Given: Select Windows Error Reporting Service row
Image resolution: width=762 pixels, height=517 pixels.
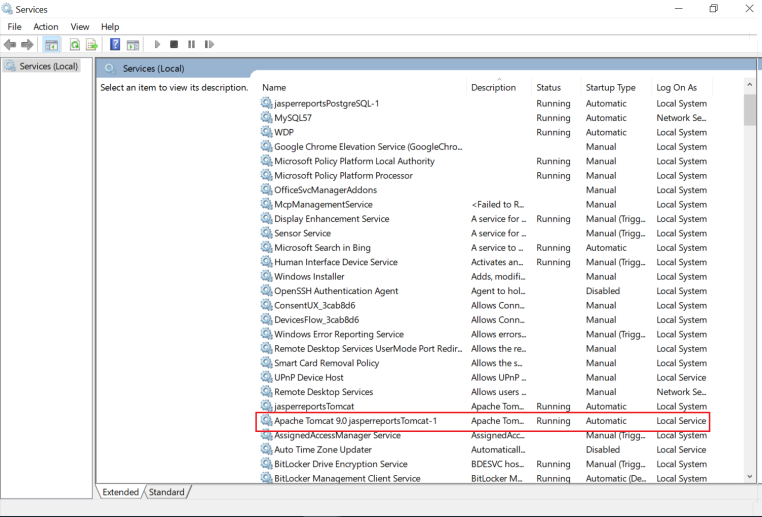Looking at the screenshot, I should [483, 334].
